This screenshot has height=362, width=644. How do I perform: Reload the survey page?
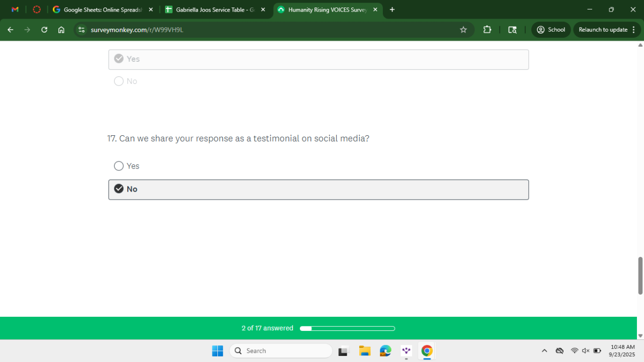[x=44, y=30]
